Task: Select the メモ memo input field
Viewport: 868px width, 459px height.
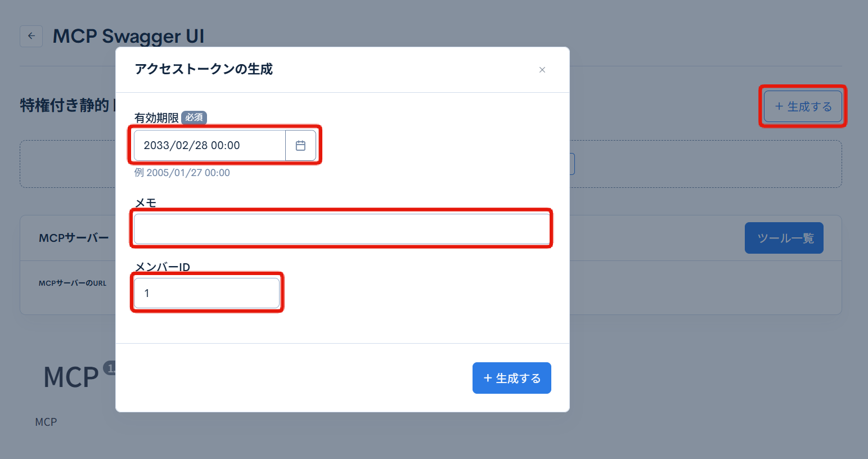Action: [341, 228]
